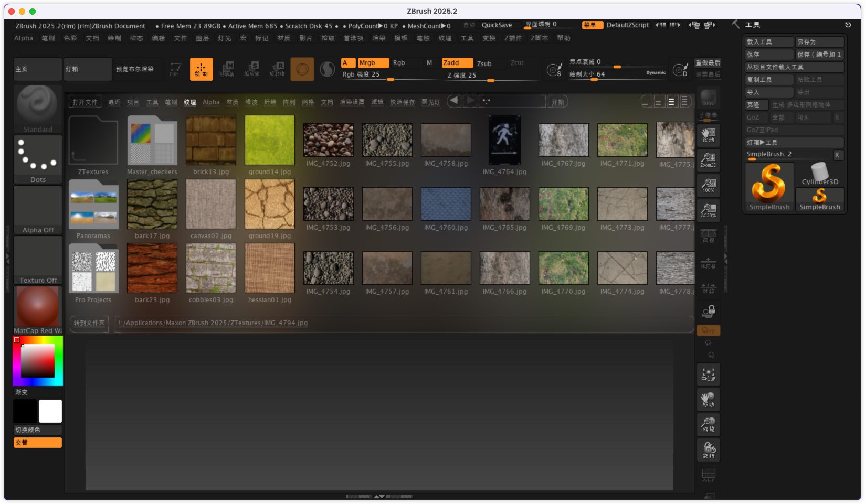This screenshot has width=865, height=504.
Task: Collapse the right tray via divider arrows
Action: (726, 258)
